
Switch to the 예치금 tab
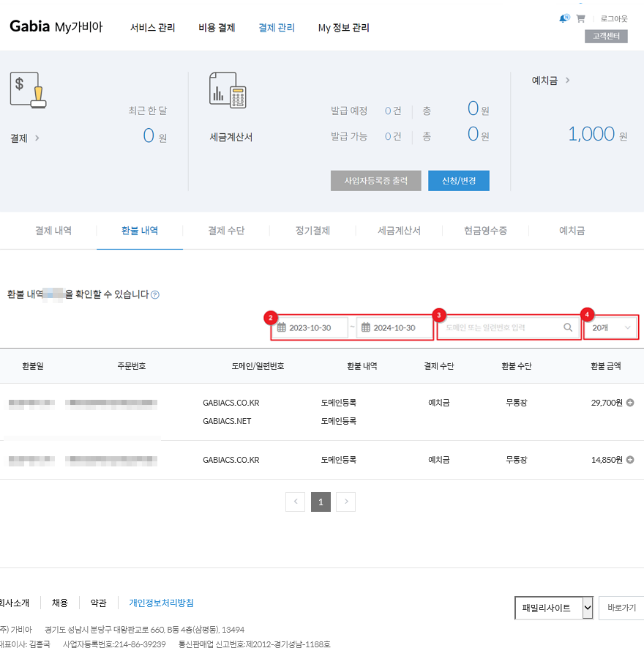(572, 231)
